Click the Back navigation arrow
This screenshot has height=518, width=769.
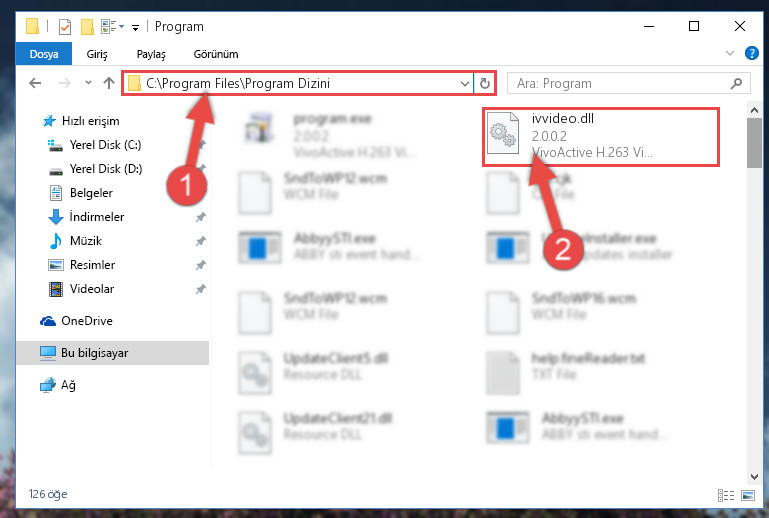tap(35, 83)
